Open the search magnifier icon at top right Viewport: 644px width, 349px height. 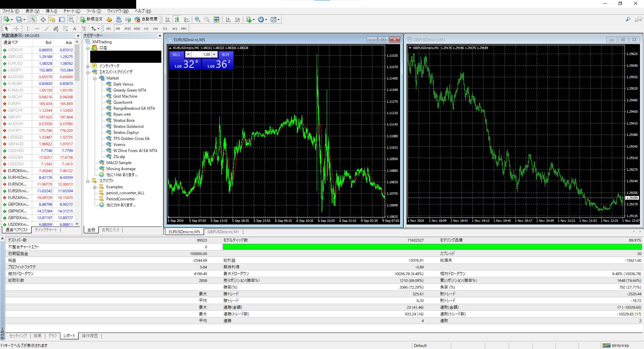[x=628, y=19]
